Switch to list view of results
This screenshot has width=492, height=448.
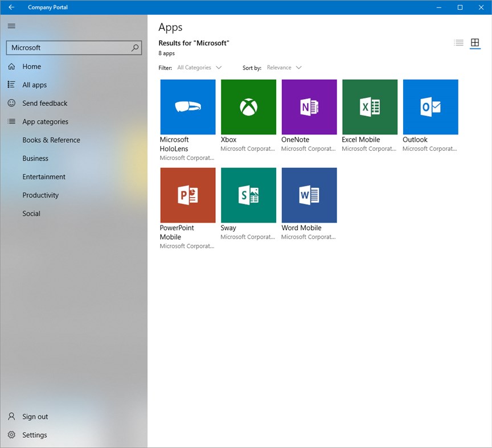pos(459,42)
